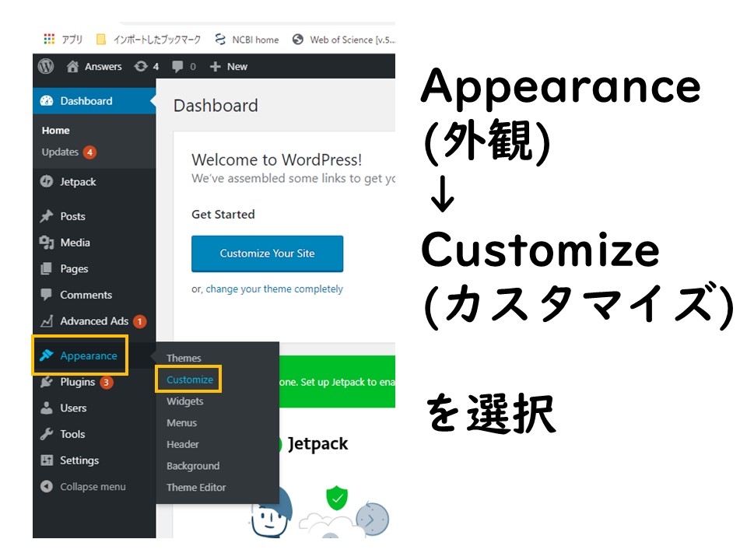Click the Collapse menu arrow icon
Viewport: 747px width, 560px height.
(47, 487)
